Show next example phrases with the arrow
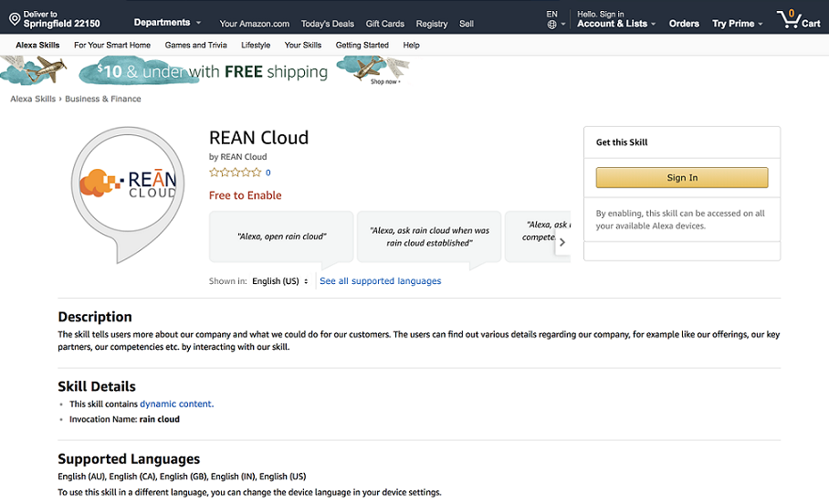 562,242
